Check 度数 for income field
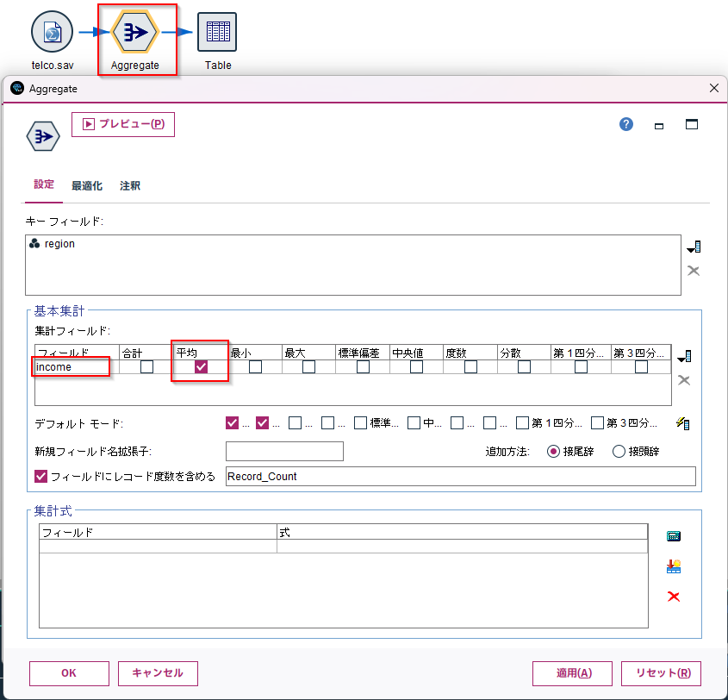The height and width of the screenshot is (700, 728). (x=470, y=367)
